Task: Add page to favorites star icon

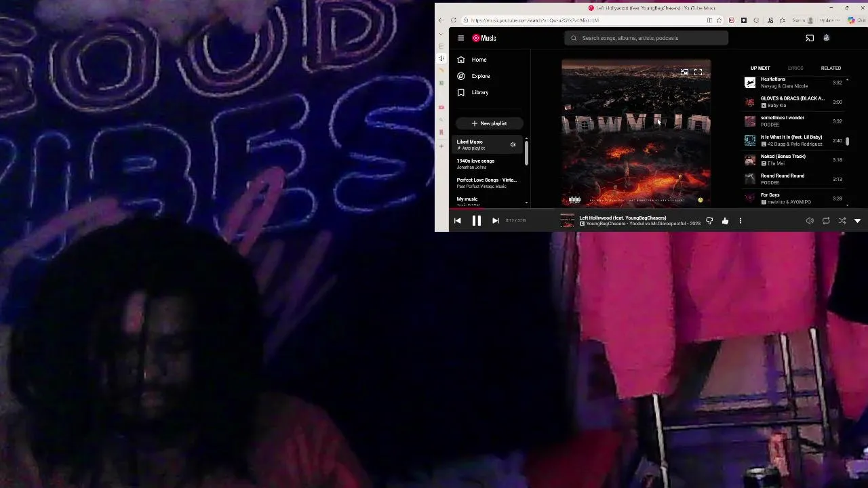Action: pyautogui.click(x=719, y=20)
